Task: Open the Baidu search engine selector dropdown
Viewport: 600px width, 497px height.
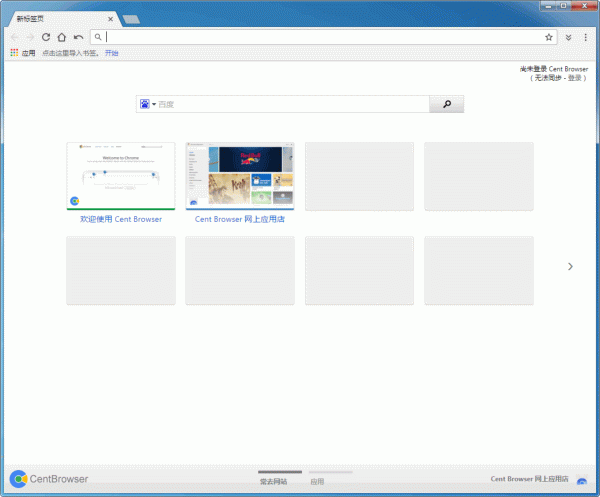Action: [x=148, y=104]
